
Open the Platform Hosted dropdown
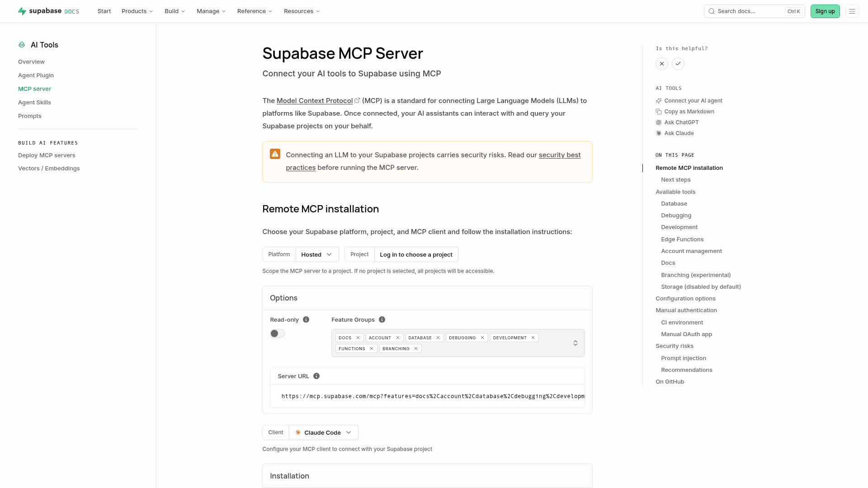coord(317,254)
